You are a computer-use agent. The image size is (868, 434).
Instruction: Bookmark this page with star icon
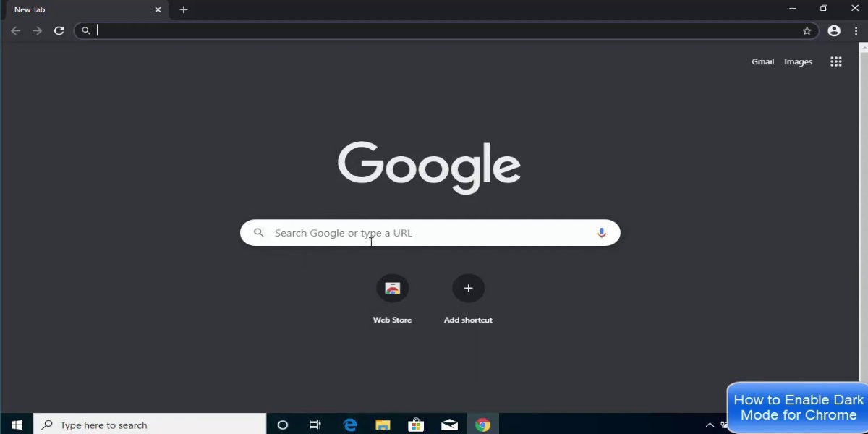pos(807,30)
